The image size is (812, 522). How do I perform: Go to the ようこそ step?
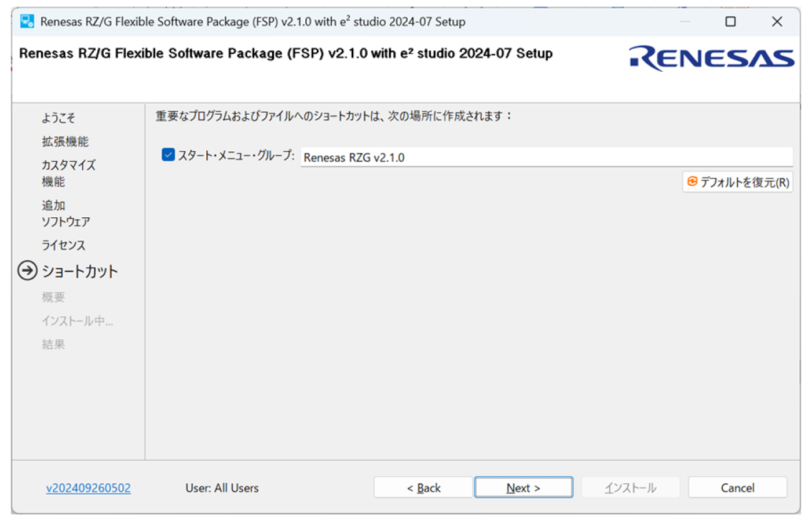(x=58, y=118)
